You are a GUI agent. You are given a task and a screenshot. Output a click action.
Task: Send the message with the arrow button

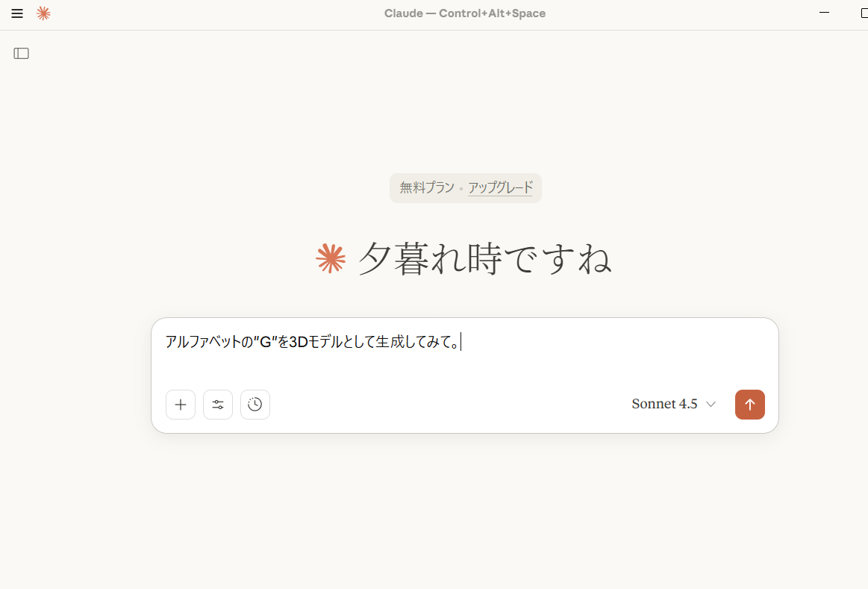click(750, 405)
